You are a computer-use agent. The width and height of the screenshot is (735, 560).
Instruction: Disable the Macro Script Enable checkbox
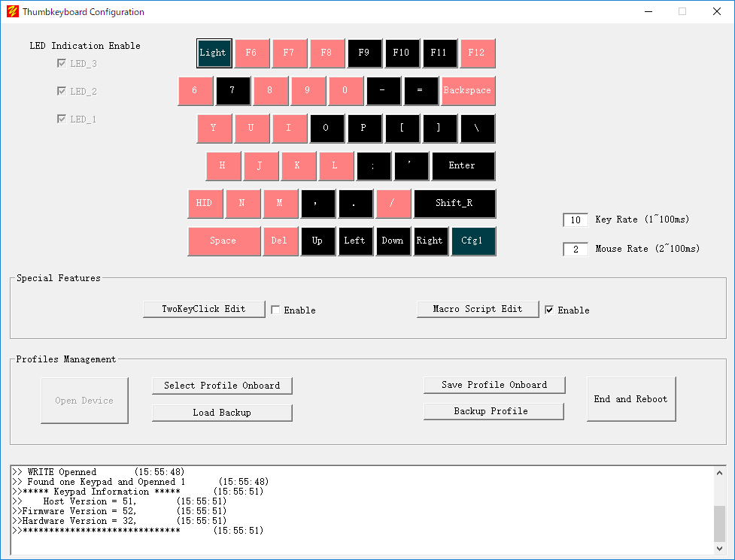coord(549,310)
